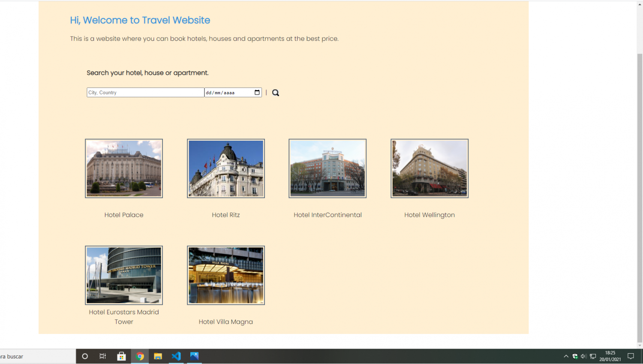Open the volume control tray icon
The image size is (643, 364).
pyautogui.click(x=583, y=356)
